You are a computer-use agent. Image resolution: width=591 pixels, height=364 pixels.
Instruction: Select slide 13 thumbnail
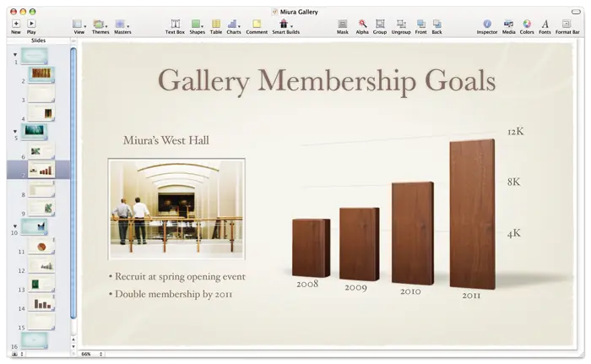click(41, 284)
